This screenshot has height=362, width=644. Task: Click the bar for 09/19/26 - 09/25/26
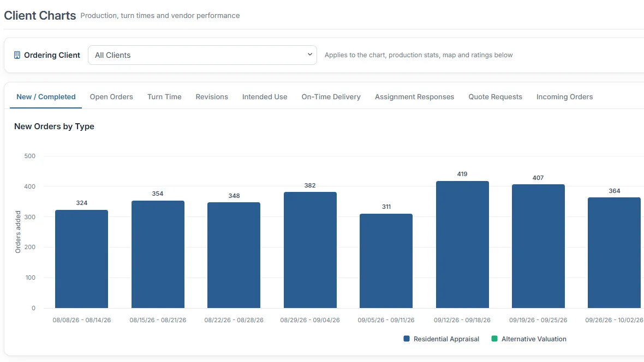pos(539,246)
